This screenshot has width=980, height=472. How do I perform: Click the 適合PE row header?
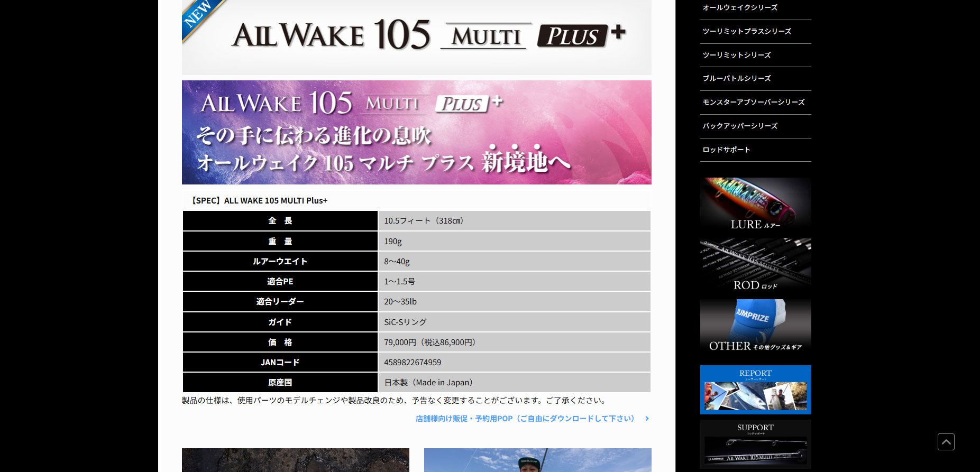click(x=280, y=281)
